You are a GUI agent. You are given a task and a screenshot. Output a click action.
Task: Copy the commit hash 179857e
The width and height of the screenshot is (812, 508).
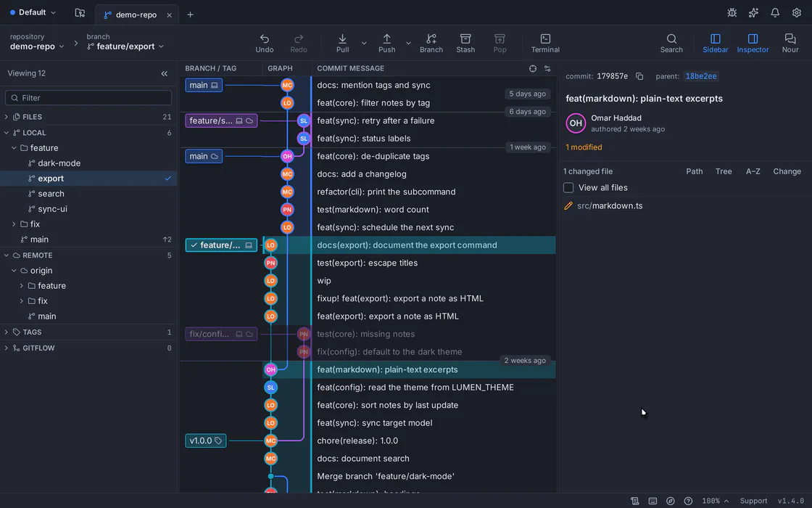pos(639,76)
